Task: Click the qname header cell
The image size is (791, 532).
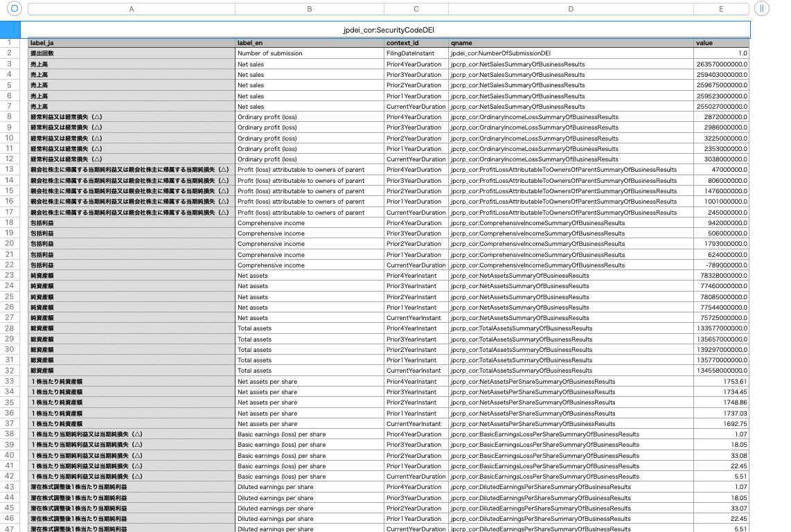Action: point(570,42)
